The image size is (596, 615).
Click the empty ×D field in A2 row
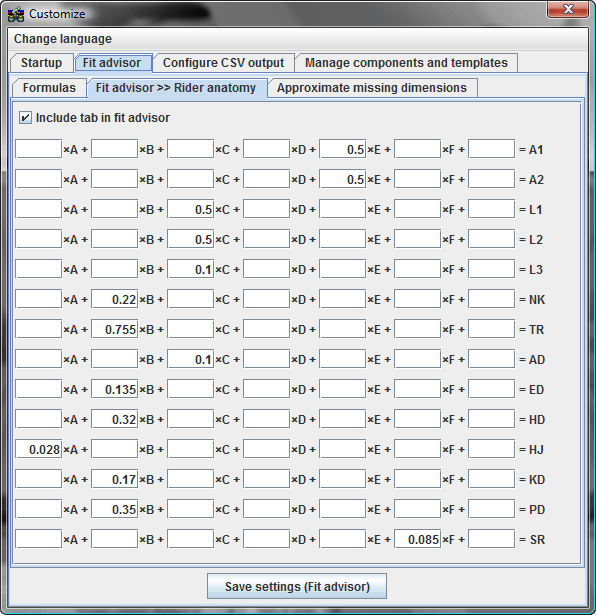267,179
